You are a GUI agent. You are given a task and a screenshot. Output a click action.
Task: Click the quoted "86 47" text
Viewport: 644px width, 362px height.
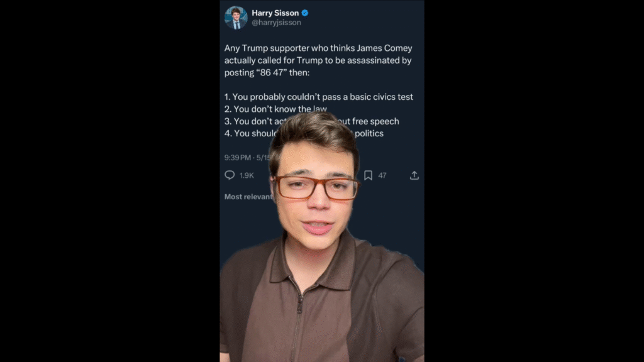pyautogui.click(x=271, y=73)
